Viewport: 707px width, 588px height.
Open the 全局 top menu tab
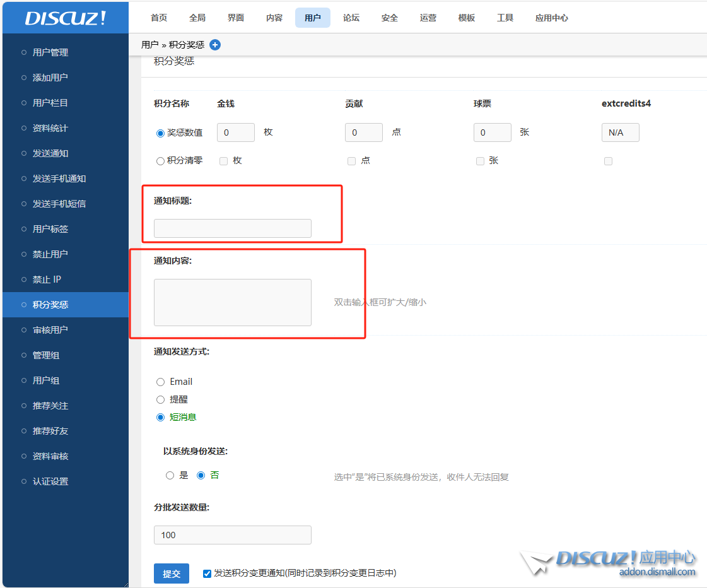(x=197, y=18)
